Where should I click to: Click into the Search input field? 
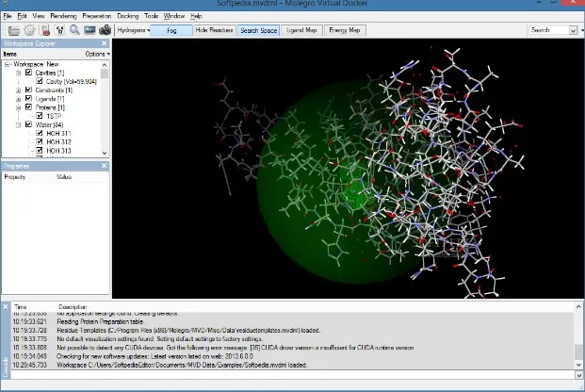pyautogui.click(x=548, y=30)
